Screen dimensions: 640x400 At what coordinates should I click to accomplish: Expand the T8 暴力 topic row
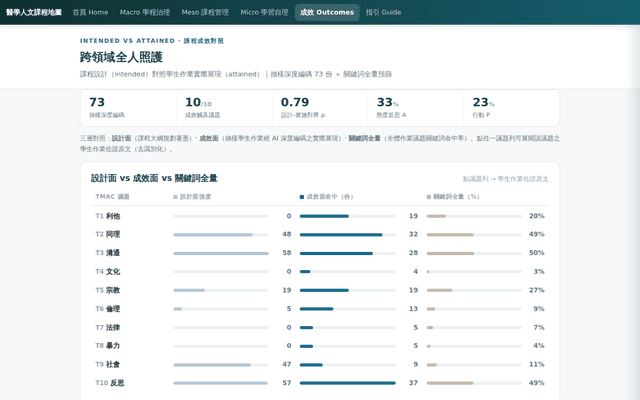point(320,346)
